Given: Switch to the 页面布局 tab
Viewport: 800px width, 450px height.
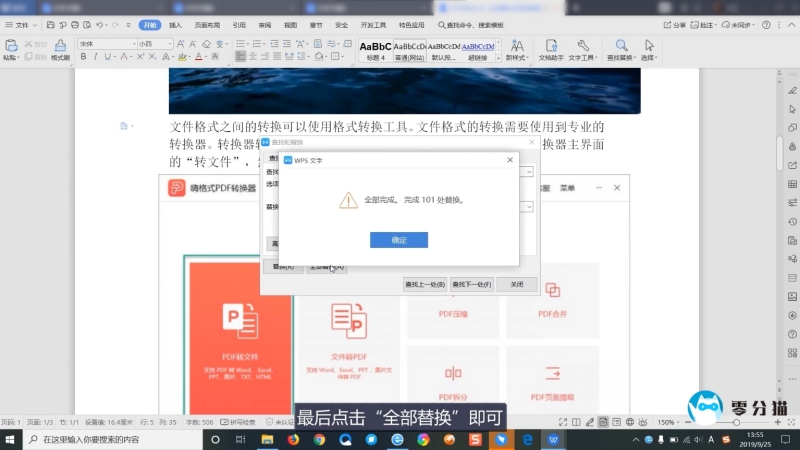Looking at the screenshot, I should coord(206,23).
